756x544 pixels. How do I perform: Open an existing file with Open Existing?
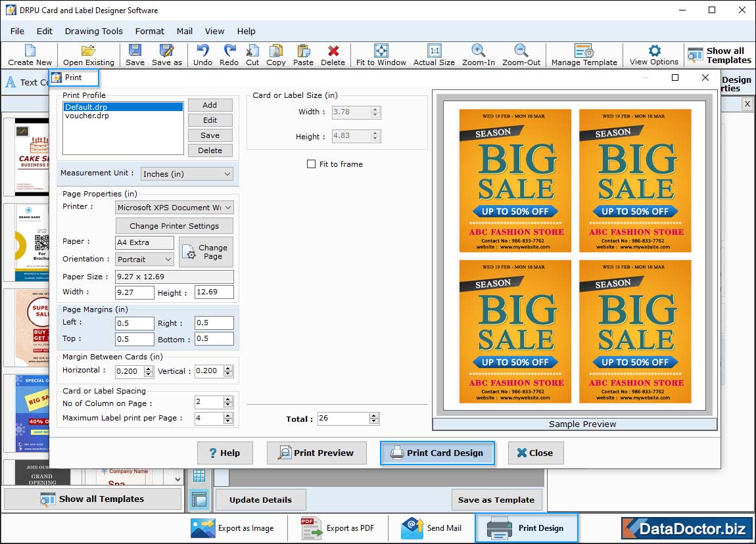(x=89, y=55)
